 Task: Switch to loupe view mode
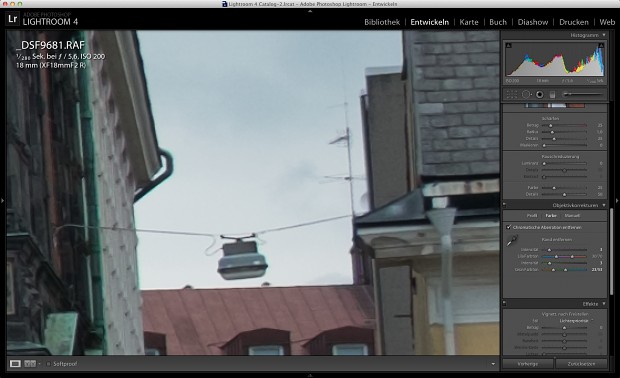(15, 363)
